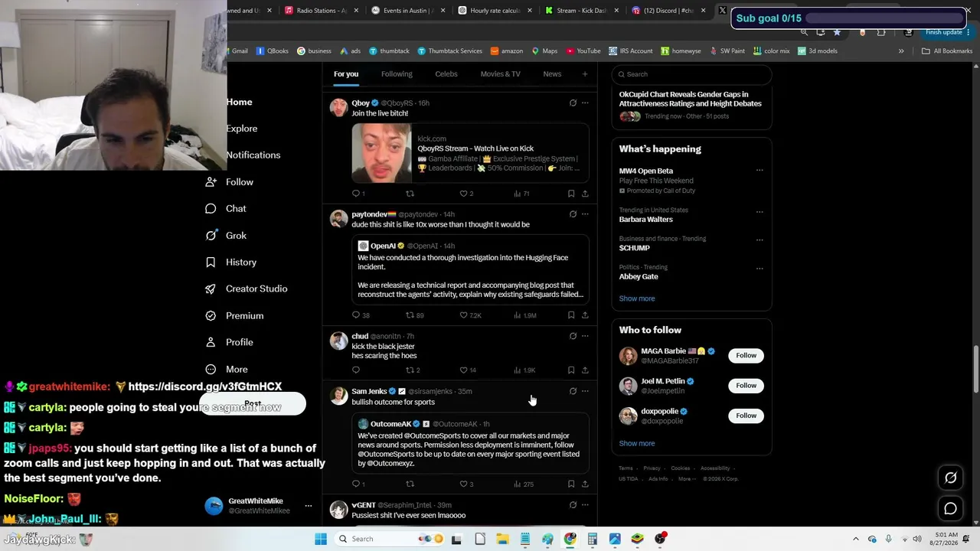Show more trends under What's happening
This screenshot has height=551, width=980.
[637, 298]
